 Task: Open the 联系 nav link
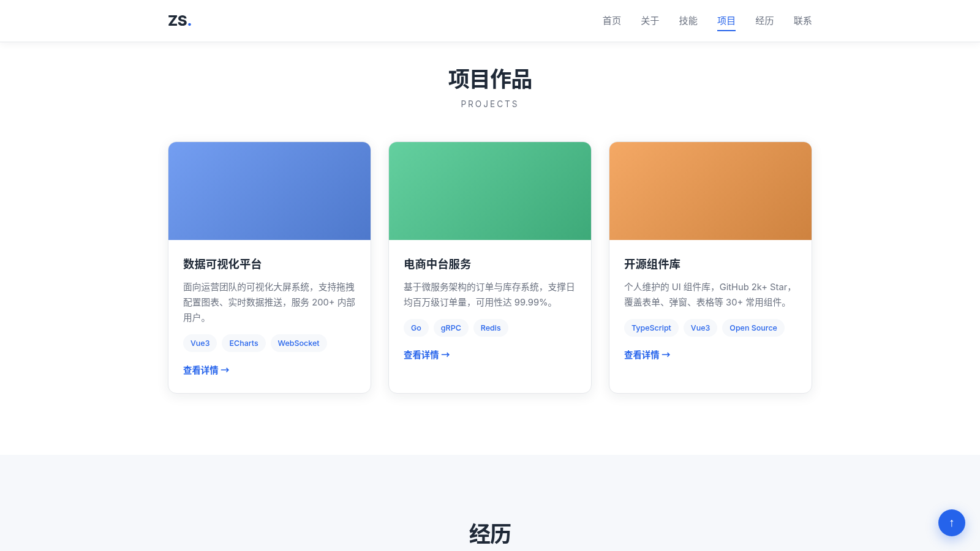(x=803, y=21)
